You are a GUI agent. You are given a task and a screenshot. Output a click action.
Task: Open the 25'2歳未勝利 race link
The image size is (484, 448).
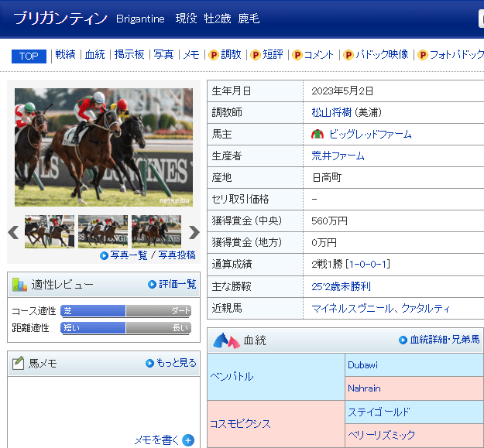click(x=341, y=286)
